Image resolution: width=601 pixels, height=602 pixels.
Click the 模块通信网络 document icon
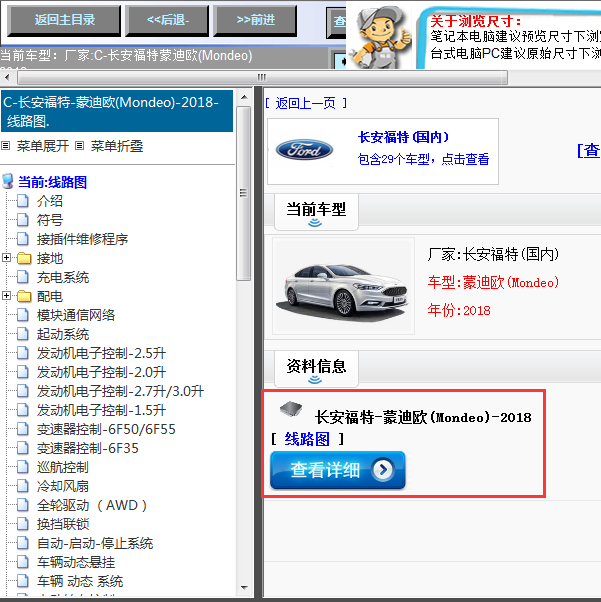tap(23, 315)
